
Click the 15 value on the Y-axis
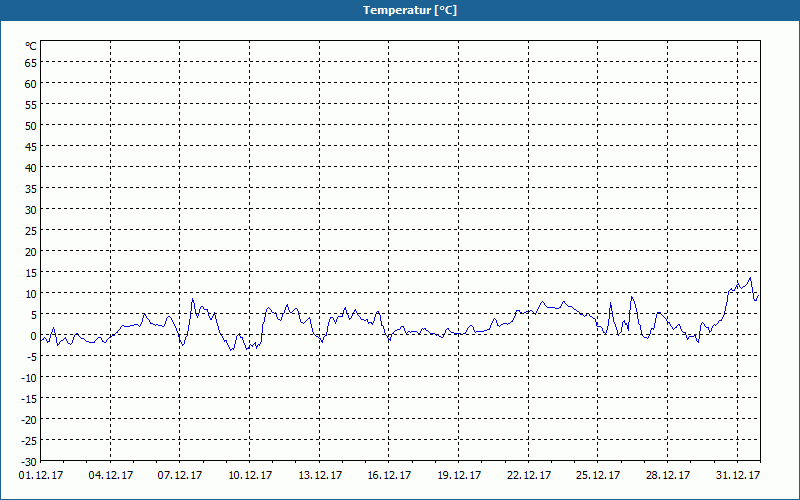(x=31, y=272)
